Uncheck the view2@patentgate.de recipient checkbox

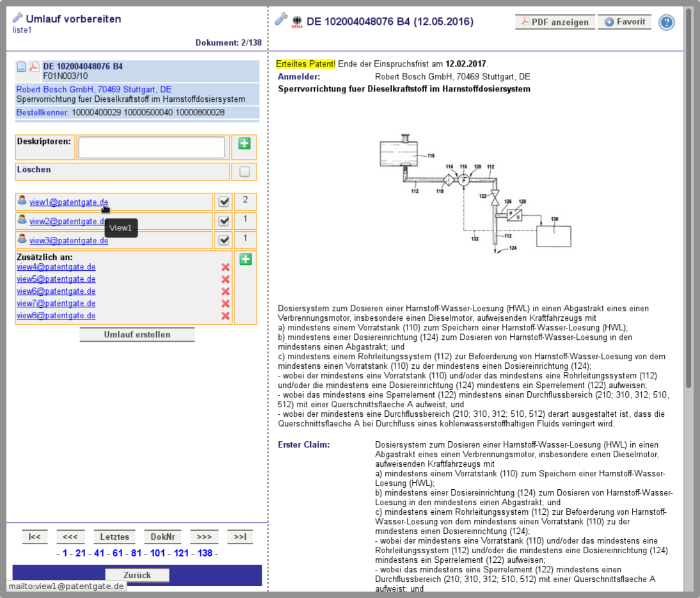pyautogui.click(x=224, y=221)
